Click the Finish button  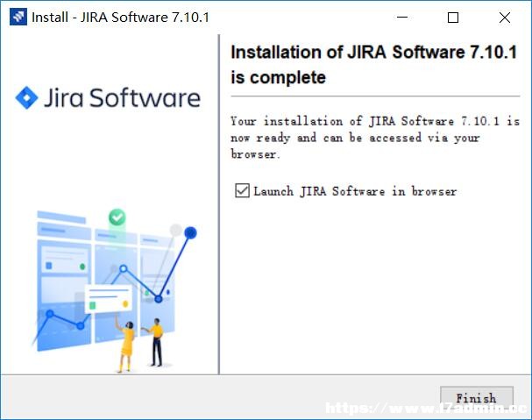coord(477,398)
